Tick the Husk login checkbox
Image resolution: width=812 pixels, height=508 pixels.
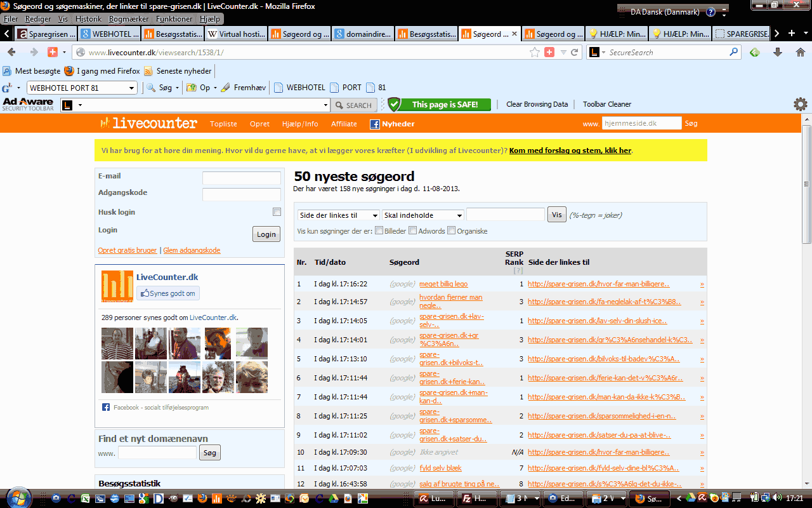tap(277, 212)
